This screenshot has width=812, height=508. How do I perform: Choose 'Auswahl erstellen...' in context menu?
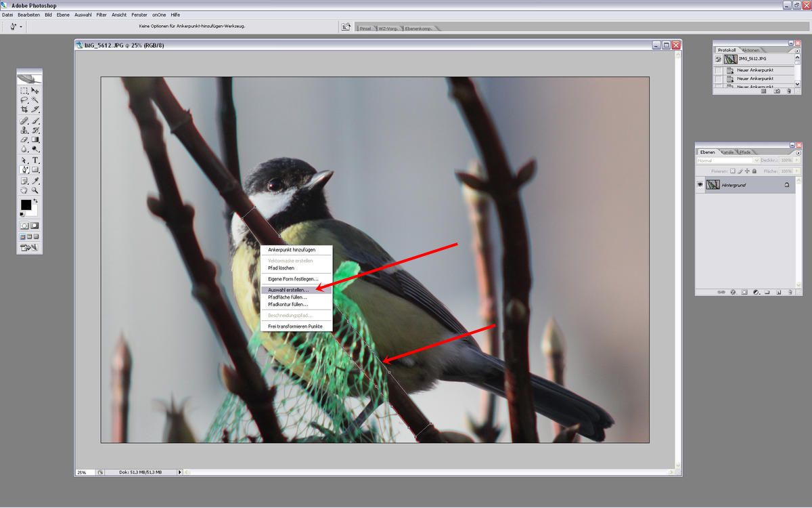[296, 290]
